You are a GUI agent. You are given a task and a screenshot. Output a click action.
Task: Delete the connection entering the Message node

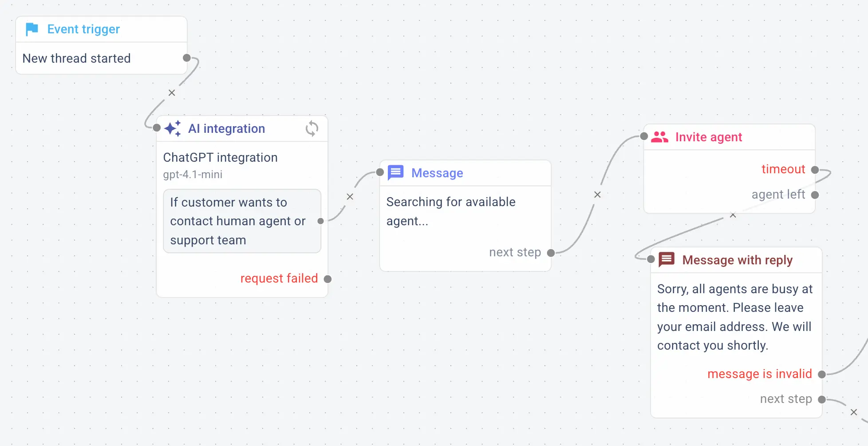click(x=350, y=196)
